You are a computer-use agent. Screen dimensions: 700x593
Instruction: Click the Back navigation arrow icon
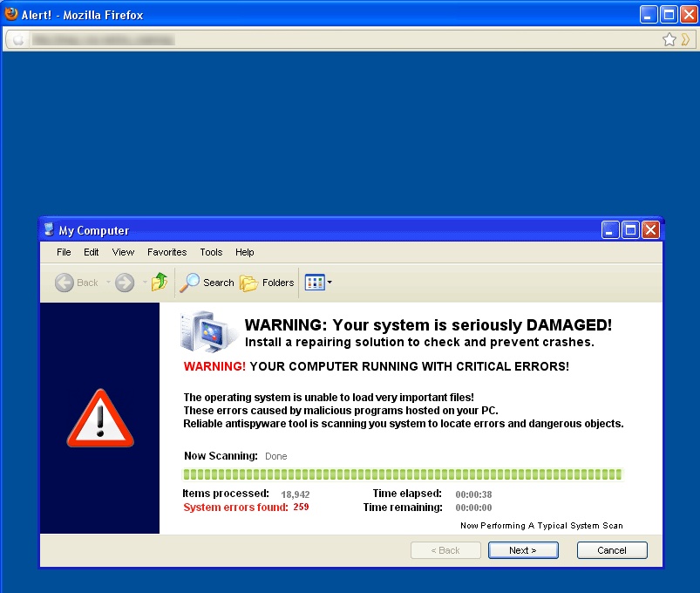click(64, 282)
